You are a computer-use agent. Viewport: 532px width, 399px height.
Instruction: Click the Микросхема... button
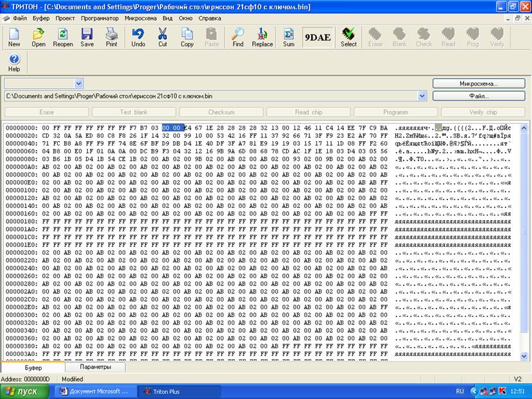(x=478, y=83)
